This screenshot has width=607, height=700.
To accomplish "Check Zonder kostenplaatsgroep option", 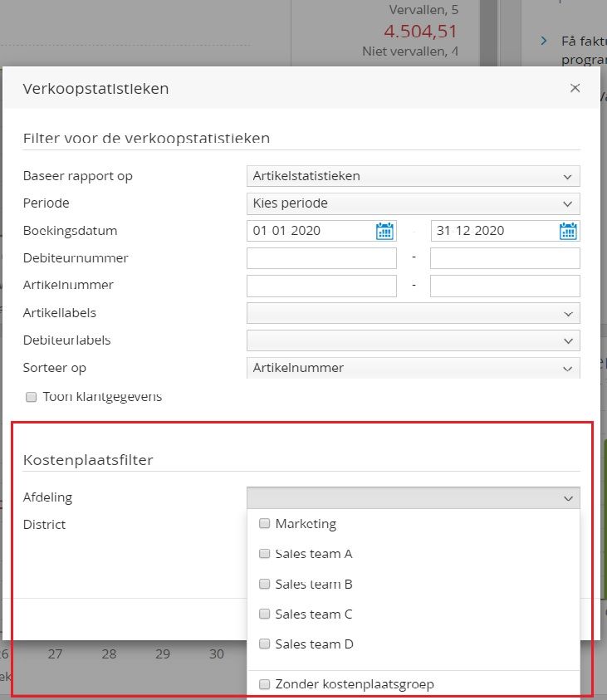I will (265, 684).
